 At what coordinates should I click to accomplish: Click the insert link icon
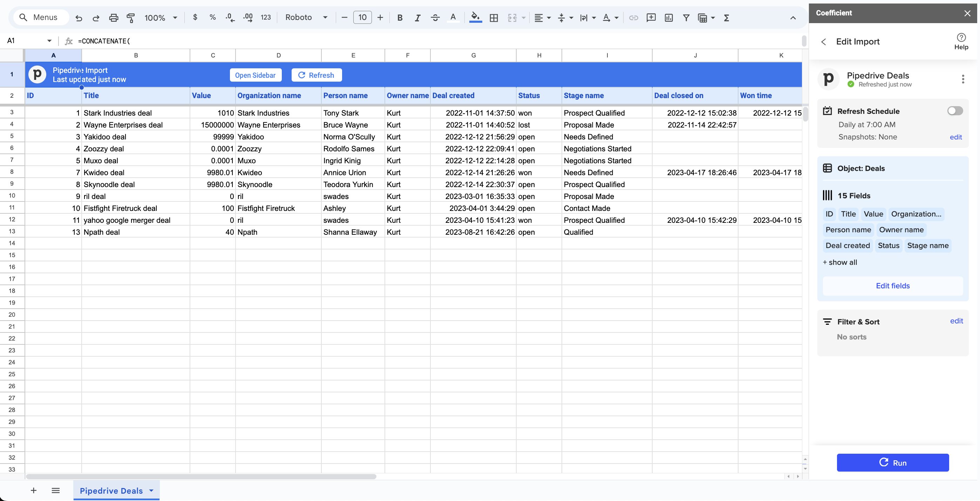(633, 18)
